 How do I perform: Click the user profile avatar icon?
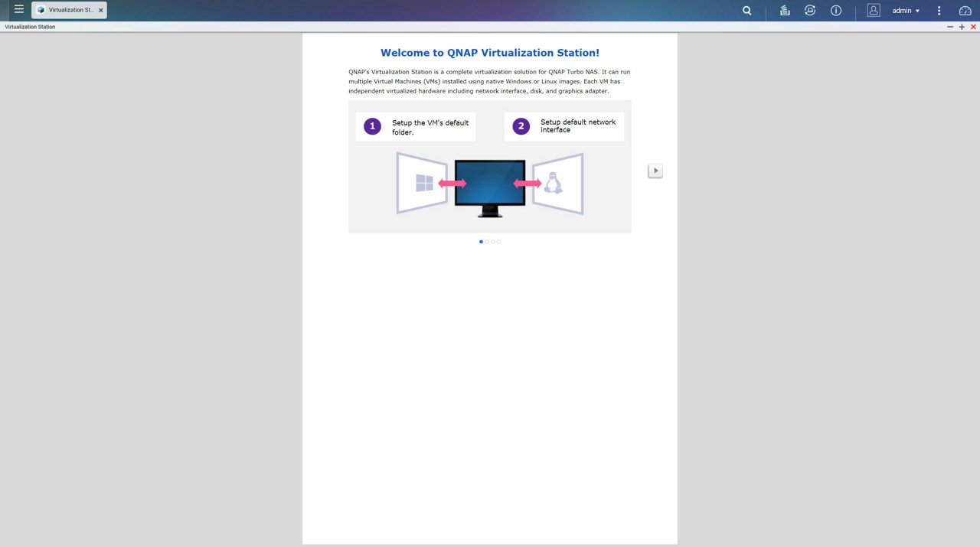tap(874, 11)
